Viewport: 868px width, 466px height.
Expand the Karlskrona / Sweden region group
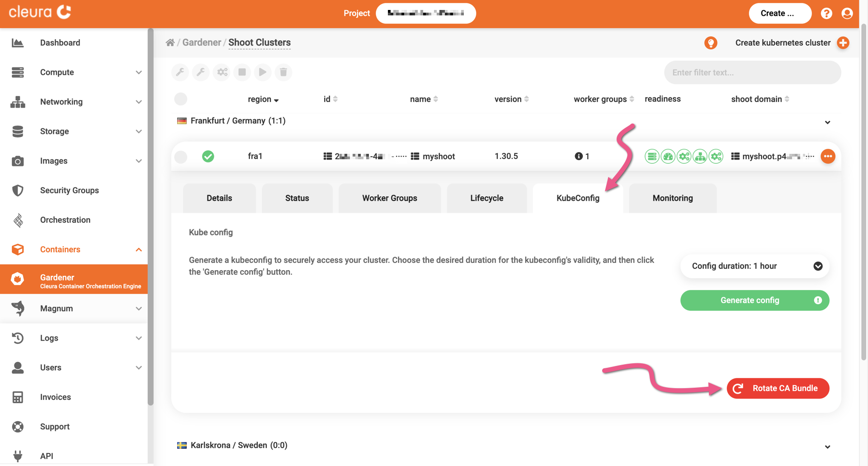(x=827, y=447)
